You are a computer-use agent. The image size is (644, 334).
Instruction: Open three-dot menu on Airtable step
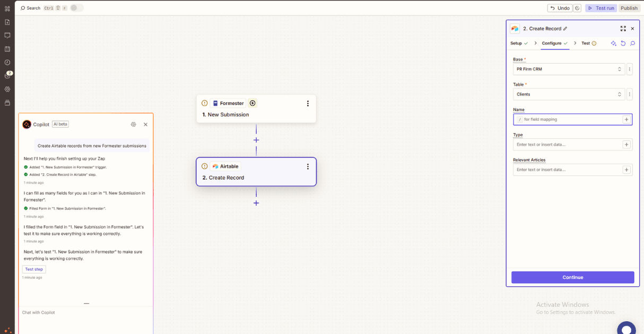click(308, 166)
